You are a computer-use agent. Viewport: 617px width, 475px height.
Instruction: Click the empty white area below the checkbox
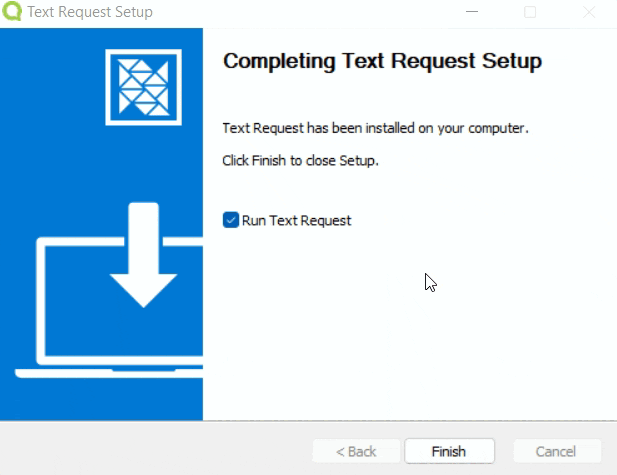[350, 330]
